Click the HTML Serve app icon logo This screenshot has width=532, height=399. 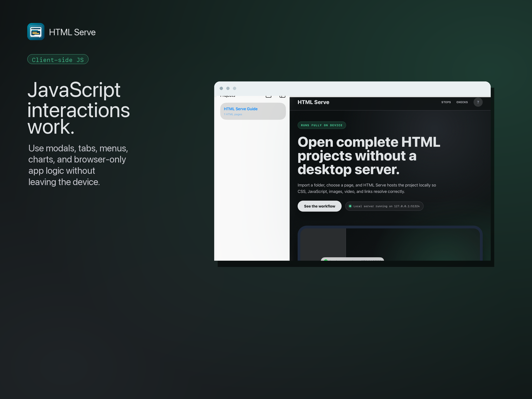(x=36, y=32)
